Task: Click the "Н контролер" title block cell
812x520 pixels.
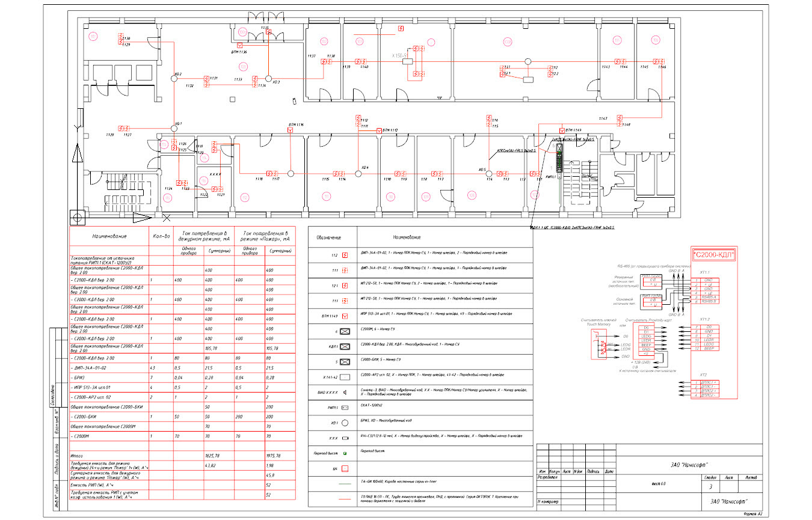Action: point(549,502)
